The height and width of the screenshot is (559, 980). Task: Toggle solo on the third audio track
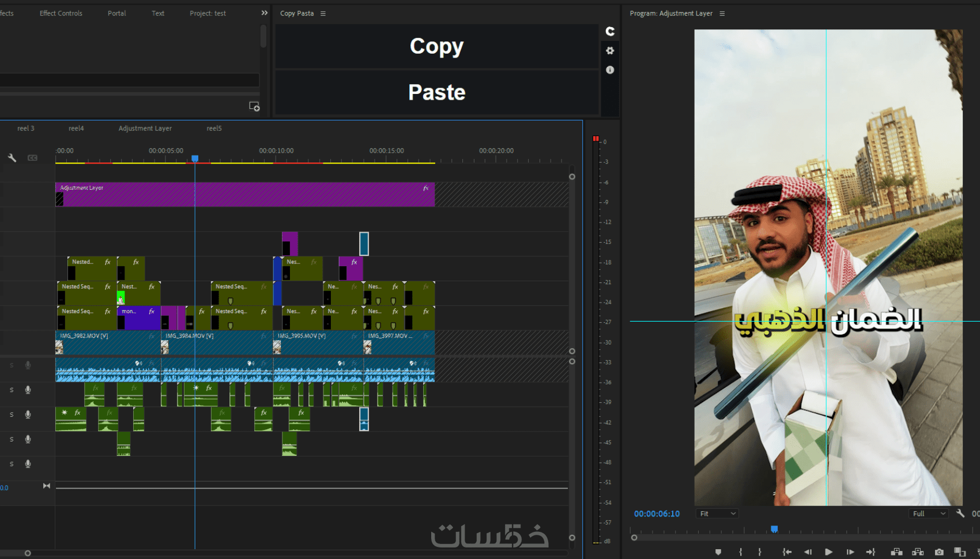(x=12, y=415)
